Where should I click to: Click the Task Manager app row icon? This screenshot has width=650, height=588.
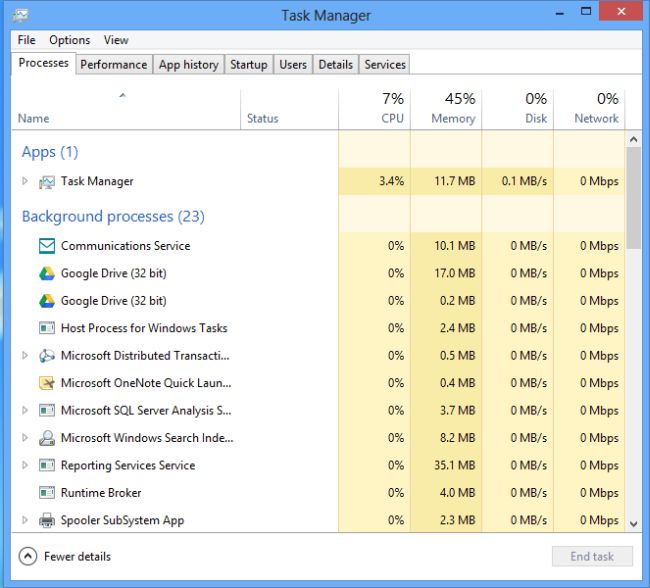click(47, 182)
